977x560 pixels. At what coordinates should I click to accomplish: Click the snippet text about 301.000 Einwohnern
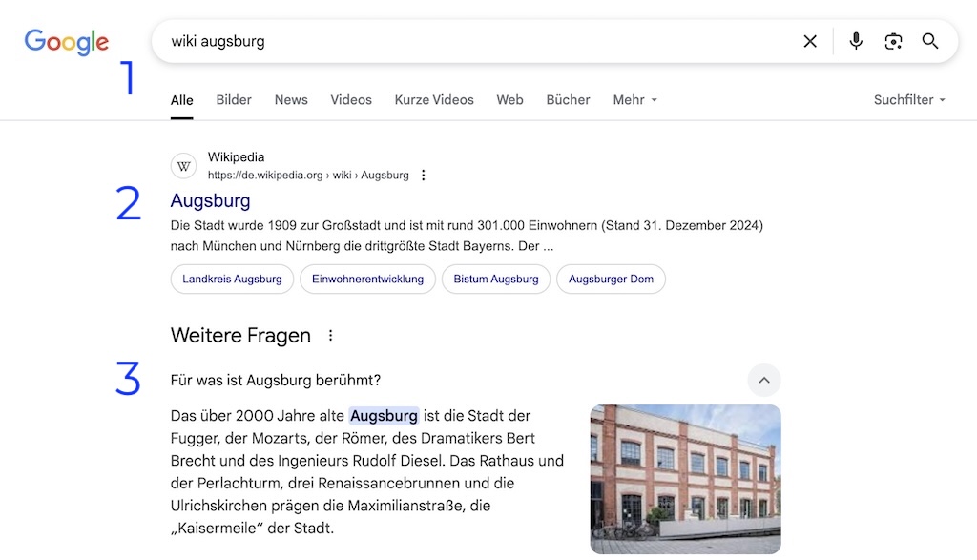coord(467,236)
